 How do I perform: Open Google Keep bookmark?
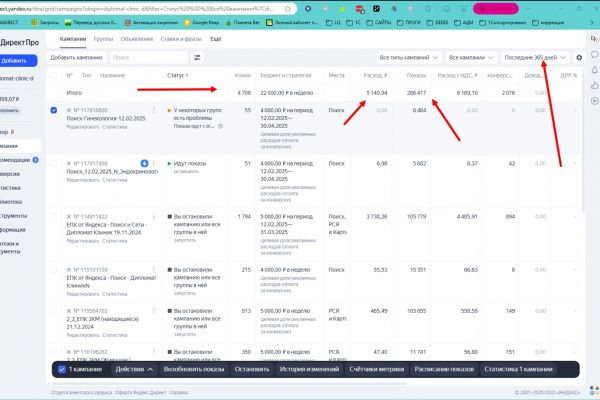point(202,23)
